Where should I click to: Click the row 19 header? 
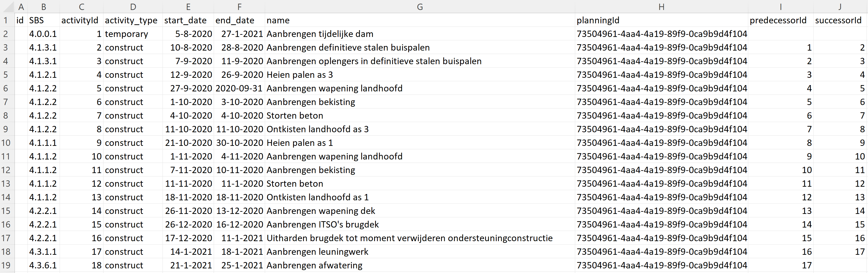[x=6, y=265]
